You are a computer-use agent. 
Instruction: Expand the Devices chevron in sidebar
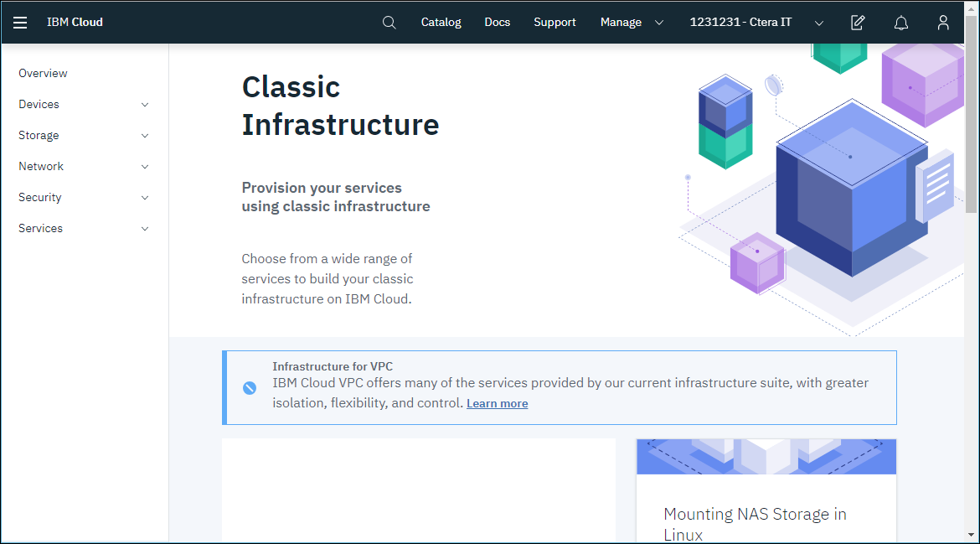[144, 105]
